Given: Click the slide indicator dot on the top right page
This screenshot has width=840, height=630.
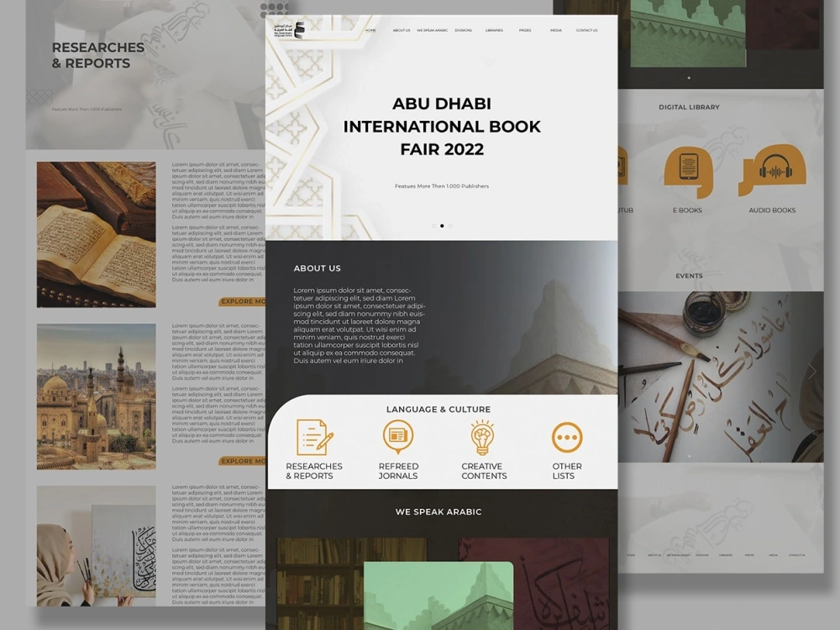Looking at the screenshot, I should click(689, 77).
